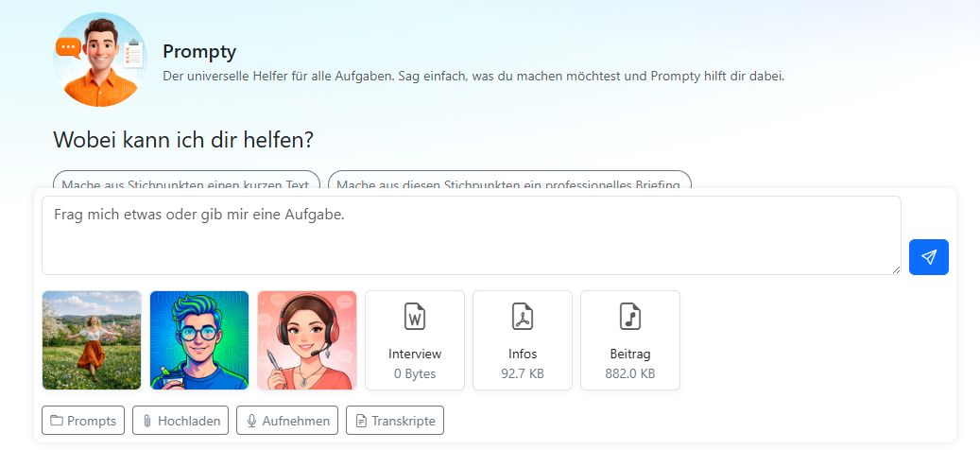The image size is (980, 450).
Task: Click the microphone icon on Aufnehmen
Action: (x=252, y=421)
